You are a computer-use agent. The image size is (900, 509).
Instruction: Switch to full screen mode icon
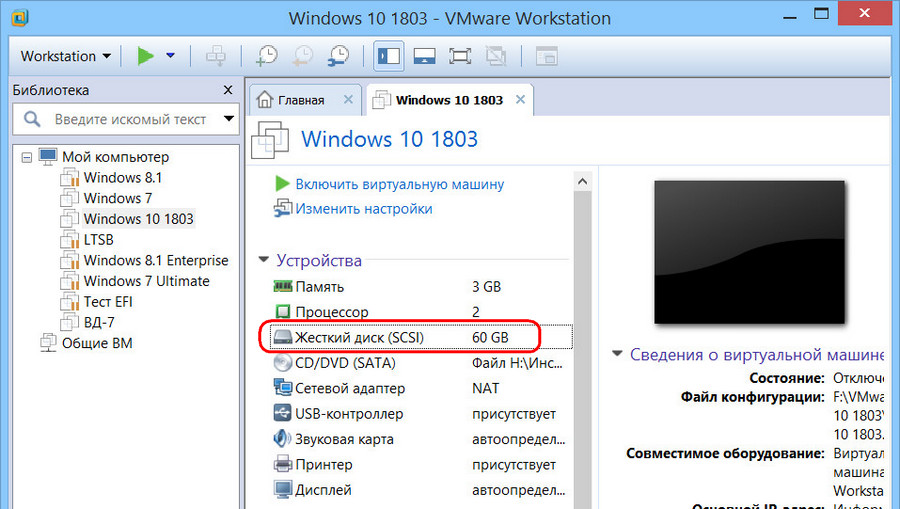pos(460,56)
